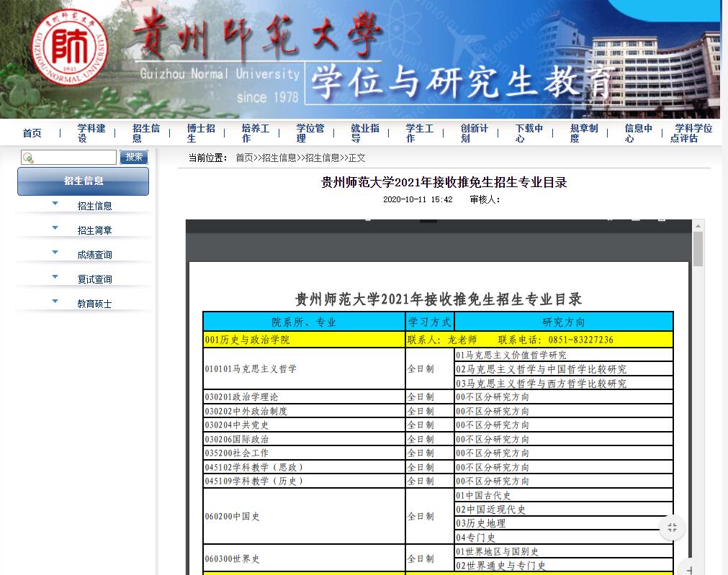Click article title 贵州师范大学2021年接收推免生招生专业目录 above date
This screenshot has width=728, height=575.
coord(444,182)
